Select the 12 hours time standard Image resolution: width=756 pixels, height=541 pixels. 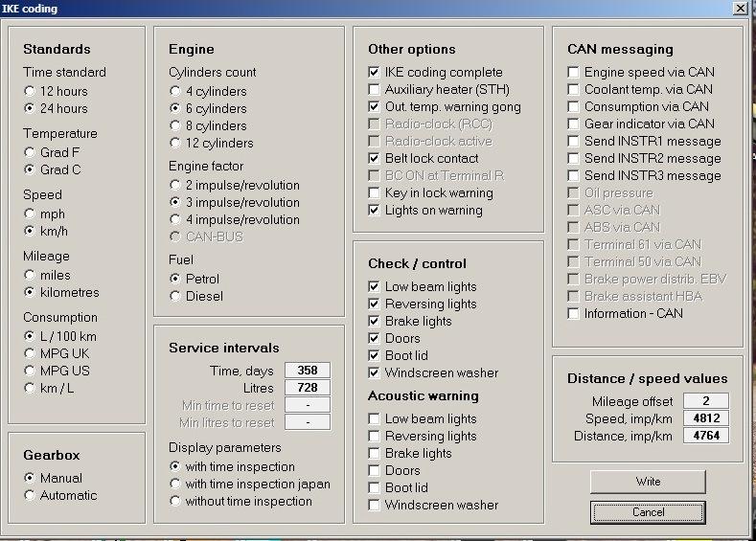30,91
